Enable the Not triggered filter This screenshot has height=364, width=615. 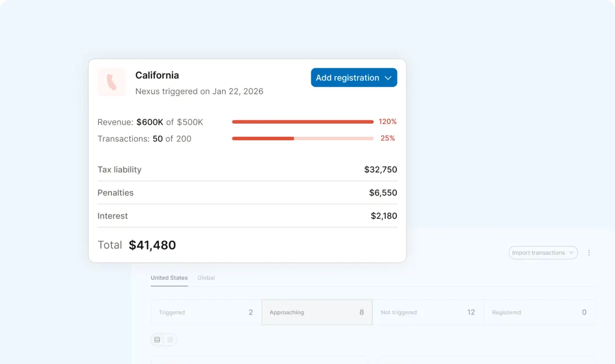[x=428, y=312]
